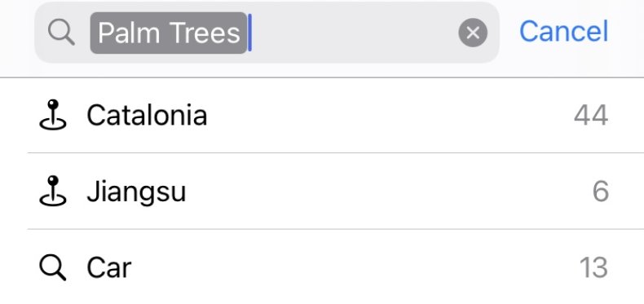Image resolution: width=644 pixels, height=304 pixels.
Task: Tap the Cancel link
Action: tap(563, 32)
